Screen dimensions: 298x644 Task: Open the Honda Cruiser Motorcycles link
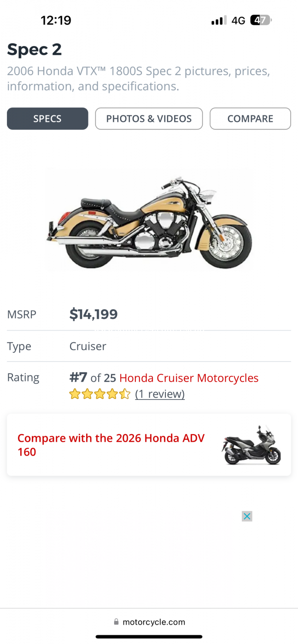click(x=189, y=378)
